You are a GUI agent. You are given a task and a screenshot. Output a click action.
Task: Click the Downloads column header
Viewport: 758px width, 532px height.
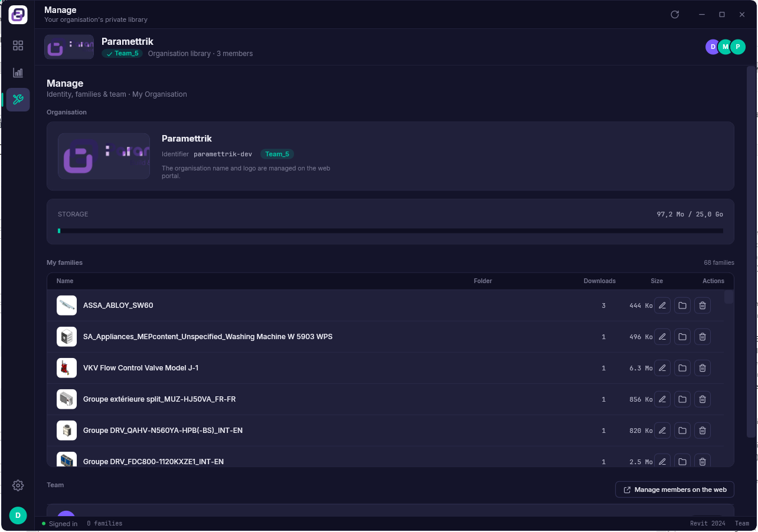coord(600,281)
